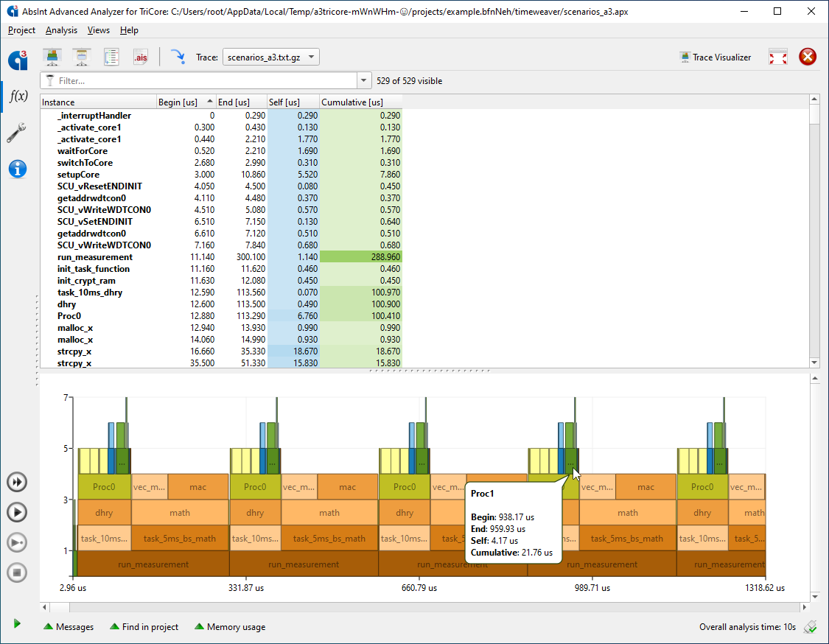This screenshot has height=644, width=829.
Task: Click the broom icon in status bar
Action: tap(810, 627)
